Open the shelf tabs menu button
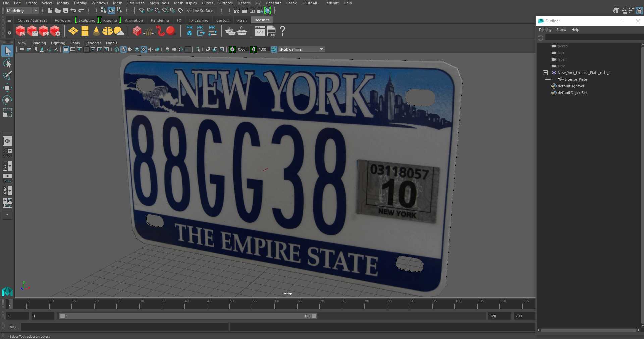The width and height of the screenshot is (644, 339). click(x=9, y=21)
